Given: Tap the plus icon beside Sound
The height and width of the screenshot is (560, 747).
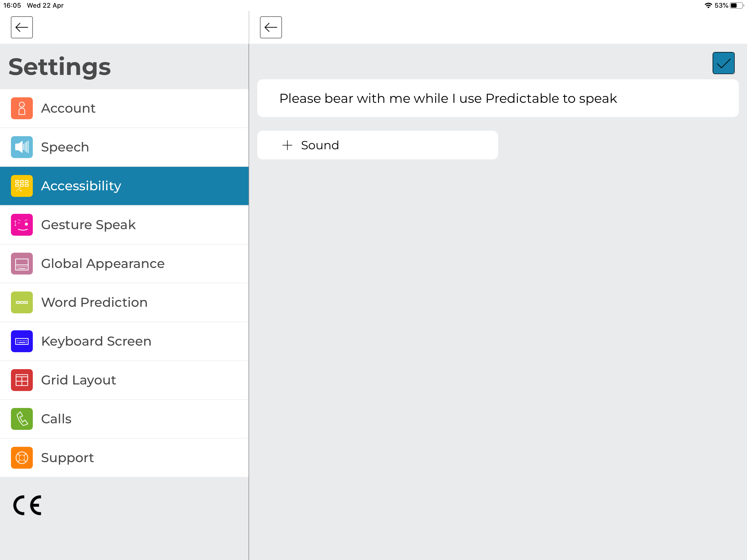Looking at the screenshot, I should 287,145.
